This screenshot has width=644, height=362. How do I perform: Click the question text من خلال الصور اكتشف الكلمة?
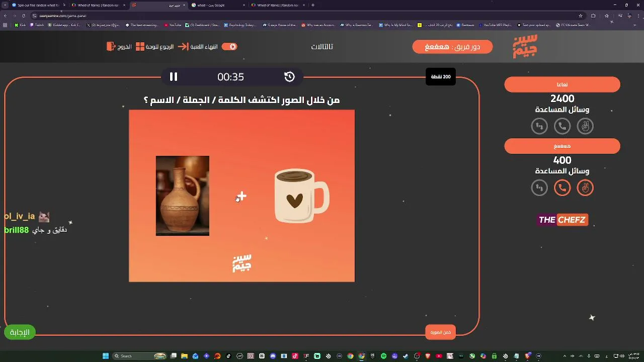coord(242,100)
